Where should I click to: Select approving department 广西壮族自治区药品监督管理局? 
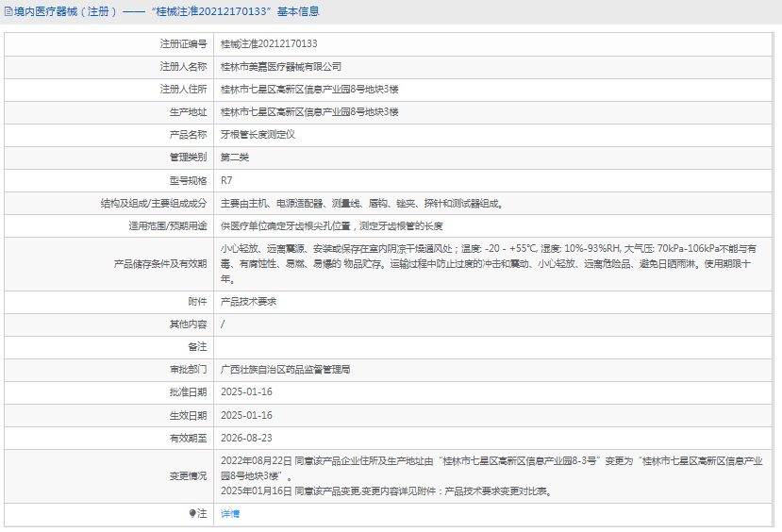coord(285,370)
